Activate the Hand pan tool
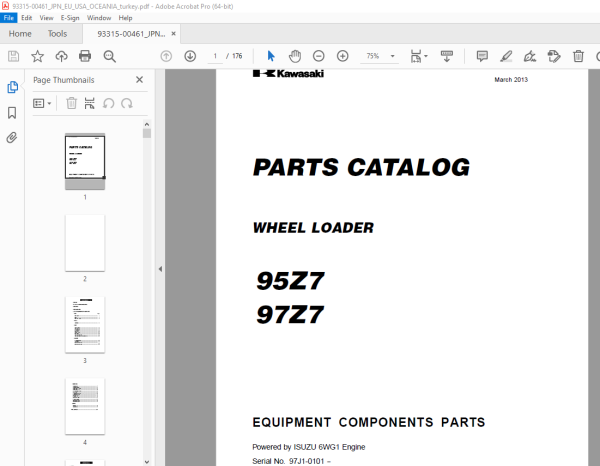Image resolution: width=600 pixels, height=466 pixels. [x=295, y=56]
